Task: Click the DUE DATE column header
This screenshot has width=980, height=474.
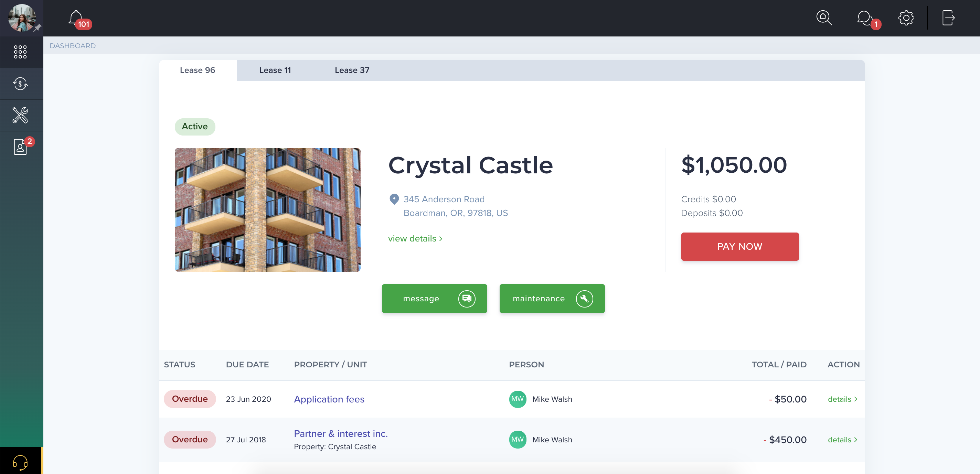Action: pos(247,364)
